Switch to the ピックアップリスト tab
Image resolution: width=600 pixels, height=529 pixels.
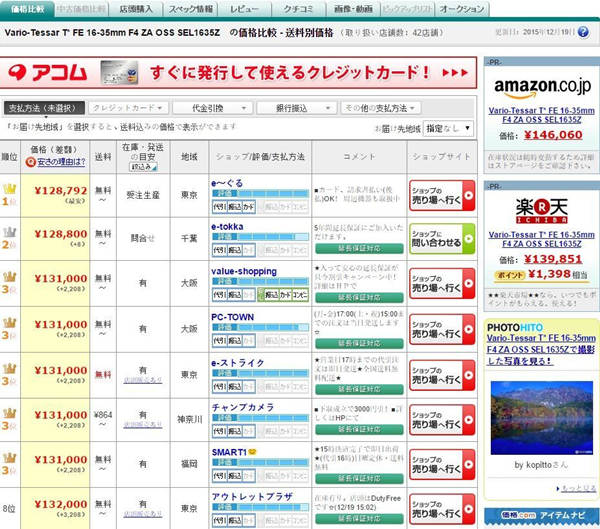pos(408,9)
